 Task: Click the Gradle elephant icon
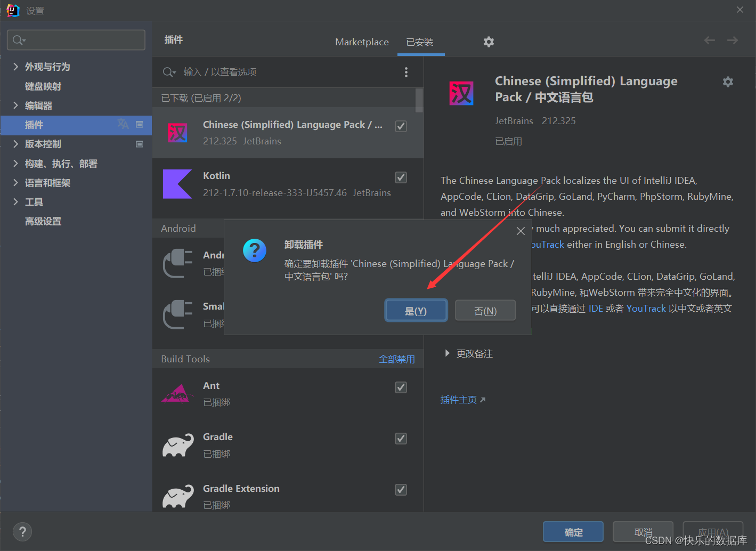pos(178,445)
